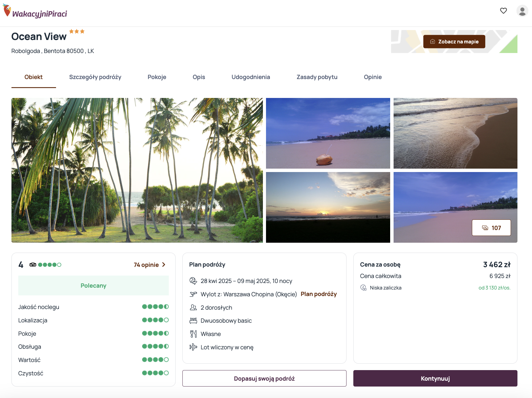
Task: Open the Plan podróży link
Action: coord(319,294)
